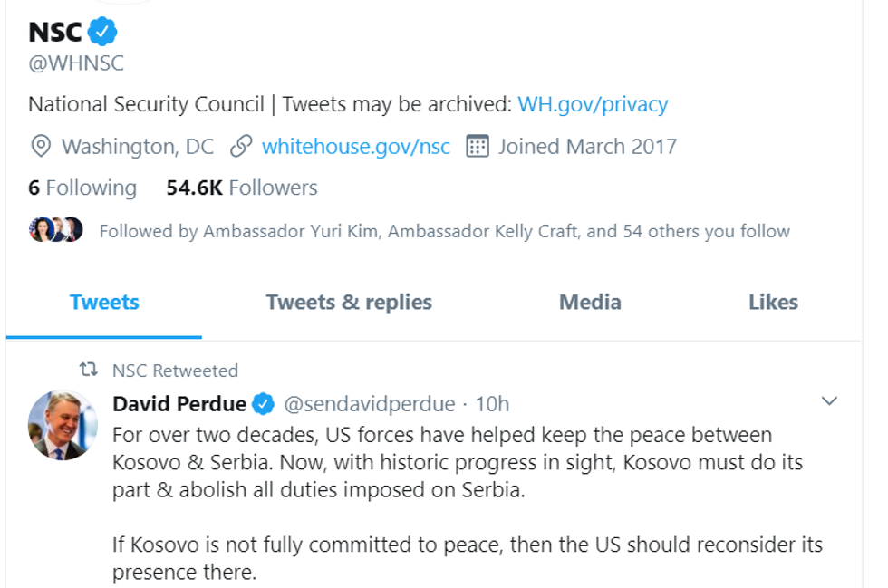
Task: Go to the Likes tab
Action: pyautogui.click(x=773, y=302)
